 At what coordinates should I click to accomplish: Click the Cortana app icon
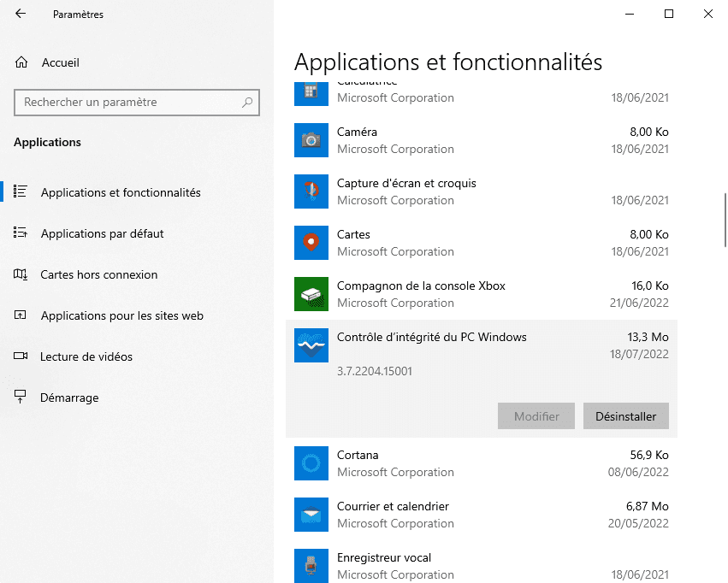click(x=311, y=463)
